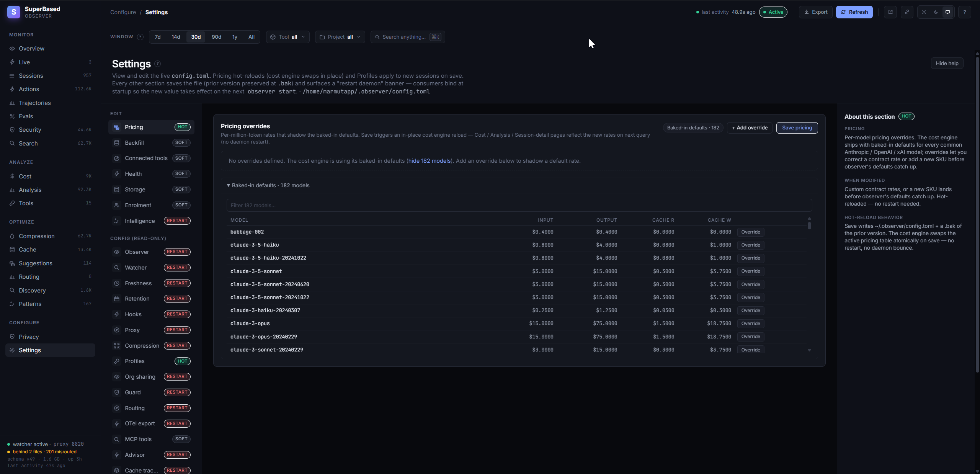Select the system theme monitor icon
Viewport: 980px width, 474px height.
click(x=947, y=12)
